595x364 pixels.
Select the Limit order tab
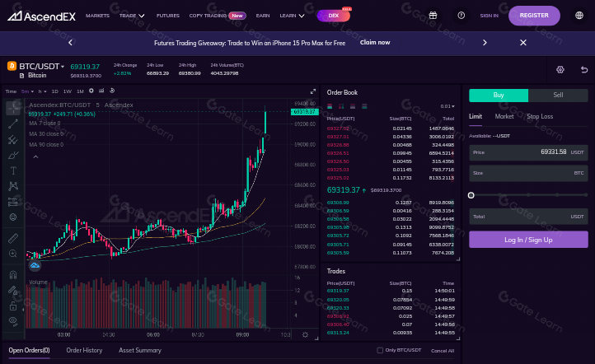click(x=476, y=117)
